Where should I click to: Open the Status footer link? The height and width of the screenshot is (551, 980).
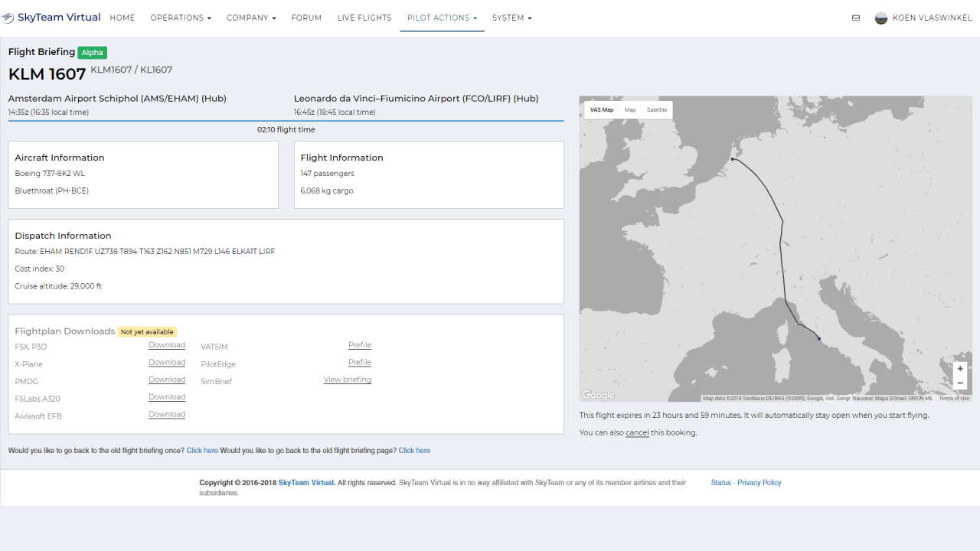[721, 483]
